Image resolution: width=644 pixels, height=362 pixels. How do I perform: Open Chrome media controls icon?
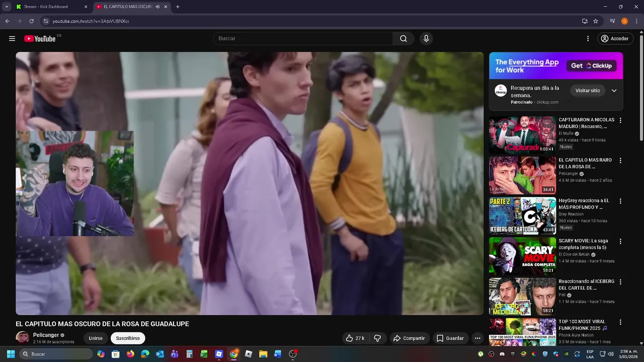coord(612,21)
